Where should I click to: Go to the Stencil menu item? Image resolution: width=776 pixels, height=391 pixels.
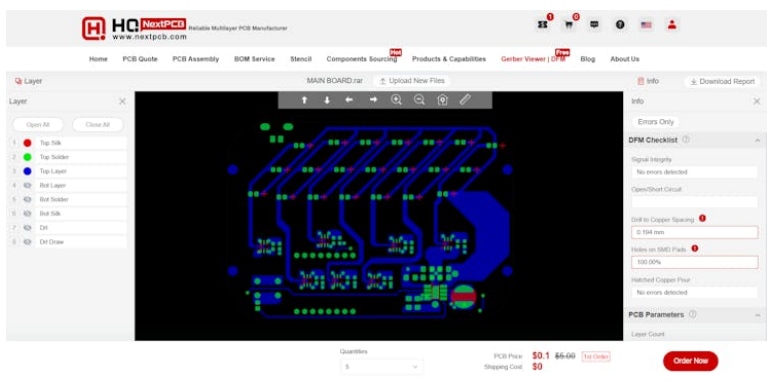pyautogui.click(x=301, y=59)
